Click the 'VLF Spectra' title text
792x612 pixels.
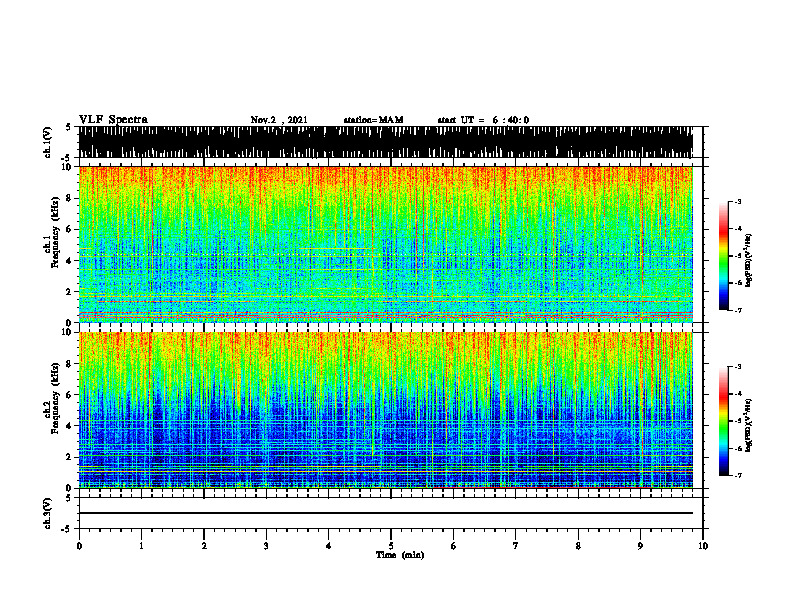coord(113,120)
